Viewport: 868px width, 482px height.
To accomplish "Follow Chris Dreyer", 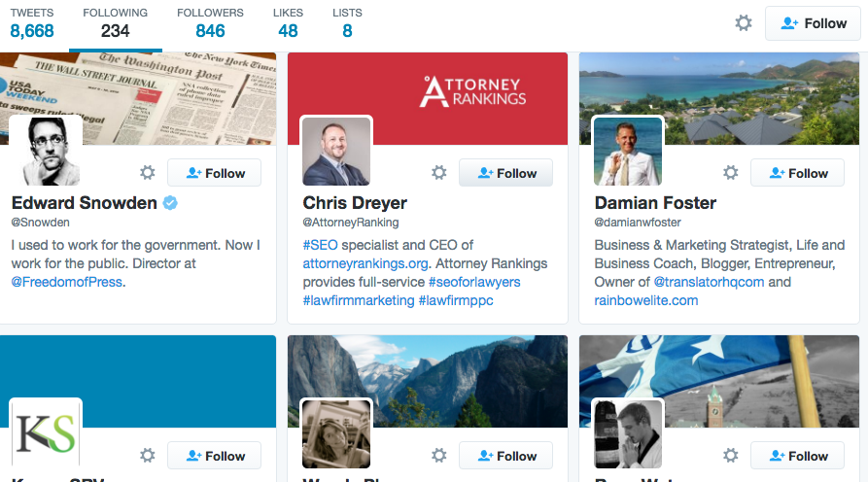I will coord(505,173).
